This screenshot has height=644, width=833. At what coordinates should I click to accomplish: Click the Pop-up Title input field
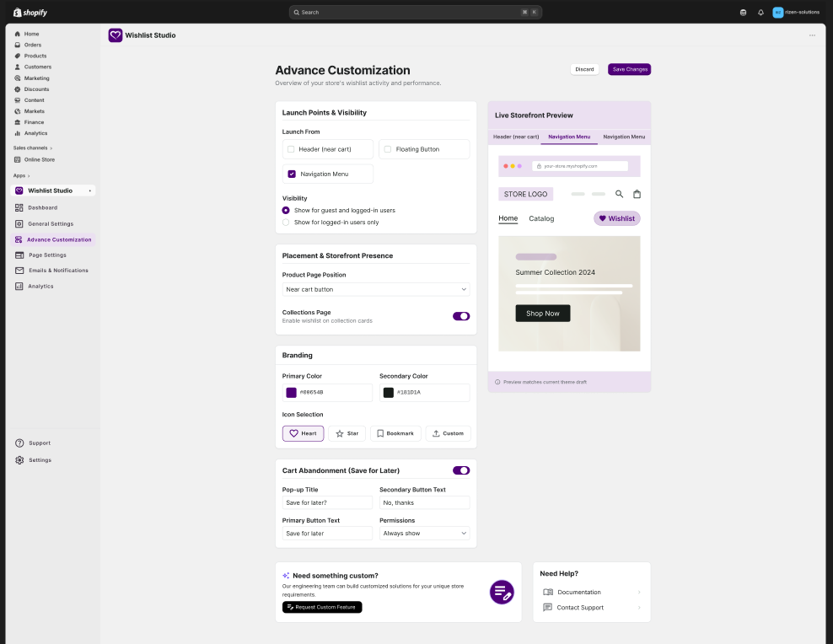coord(327,502)
